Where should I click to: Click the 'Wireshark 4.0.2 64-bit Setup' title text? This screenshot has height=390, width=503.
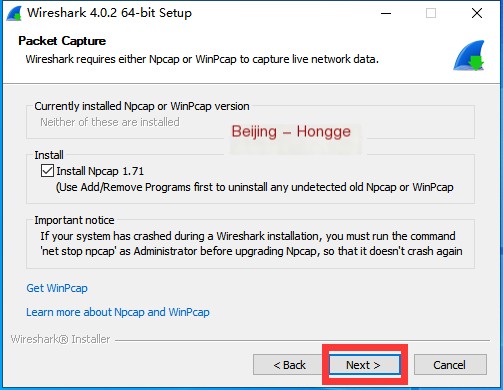click(109, 13)
